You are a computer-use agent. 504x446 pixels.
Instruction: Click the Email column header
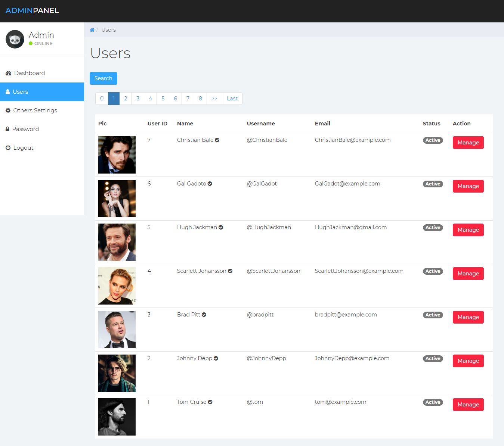[322, 124]
